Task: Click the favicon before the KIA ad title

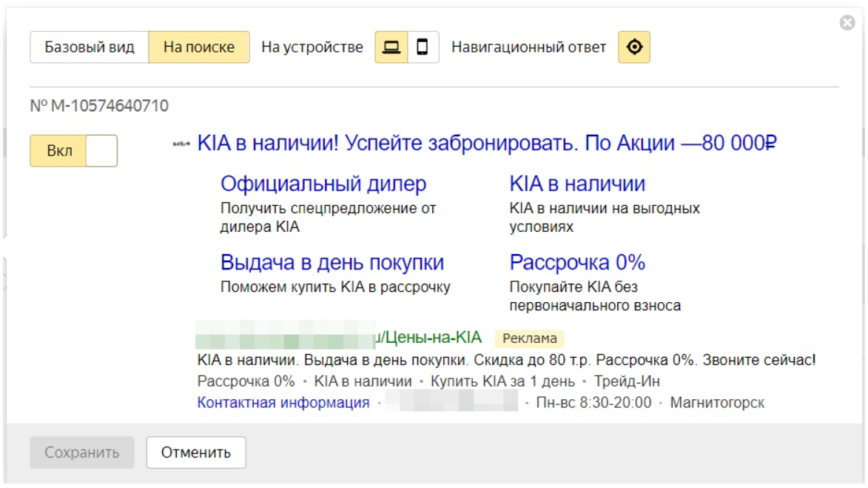Action: coord(181,144)
